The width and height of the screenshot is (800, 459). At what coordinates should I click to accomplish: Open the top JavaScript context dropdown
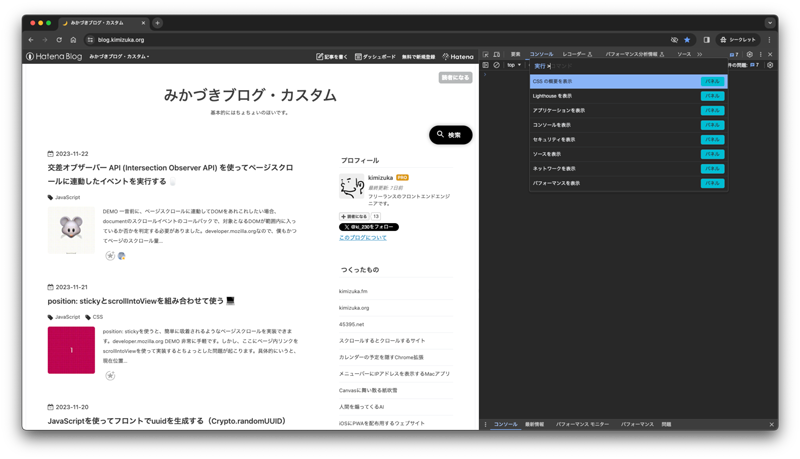click(x=514, y=65)
